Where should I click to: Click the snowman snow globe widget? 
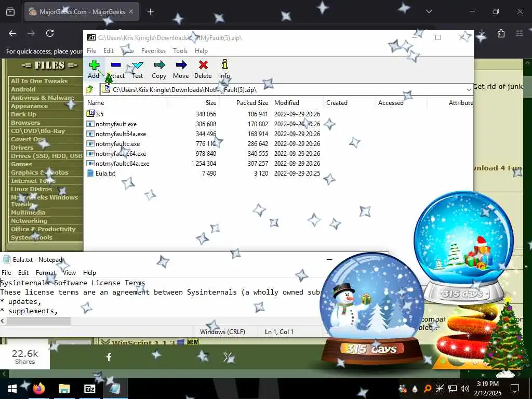tap(372, 309)
